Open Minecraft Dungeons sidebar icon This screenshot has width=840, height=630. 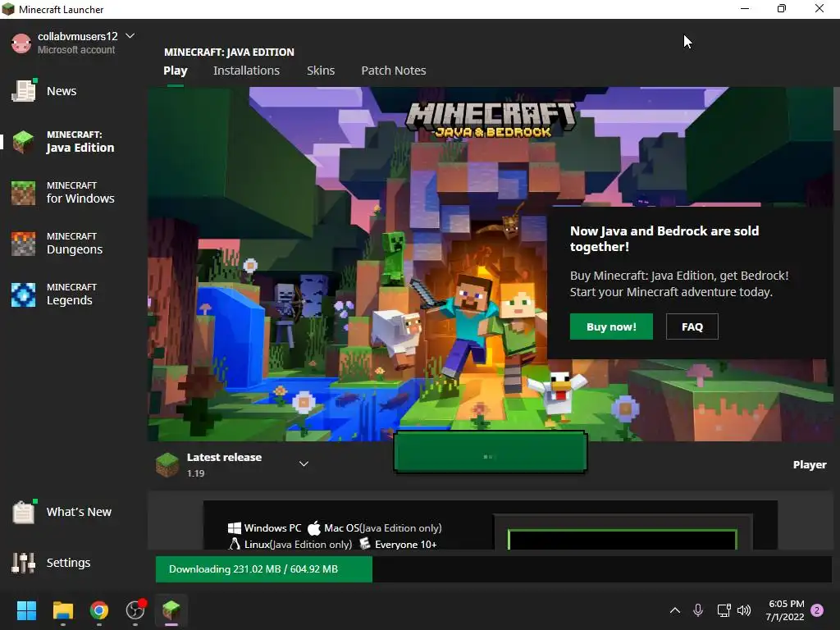click(x=24, y=244)
